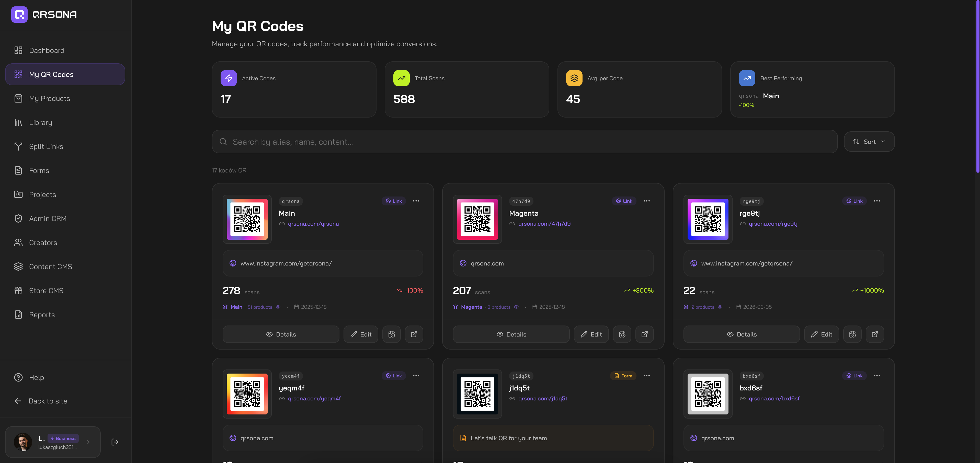Click Edit button on Magenta card

[591, 334]
